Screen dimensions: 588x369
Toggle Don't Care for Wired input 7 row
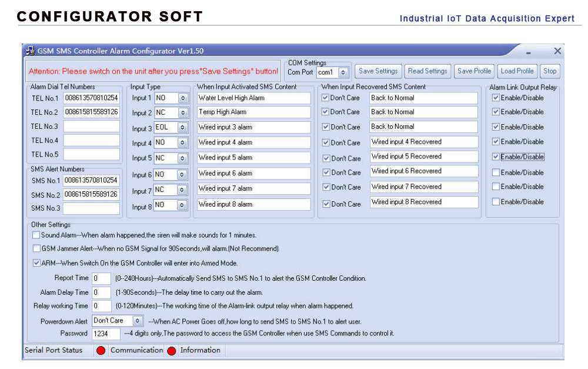click(x=326, y=187)
